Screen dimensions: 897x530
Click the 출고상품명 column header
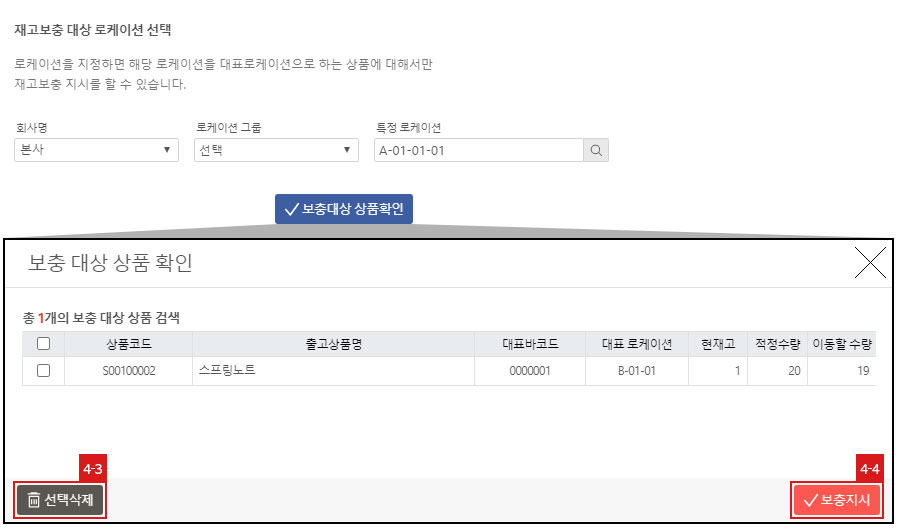point(333,344)
